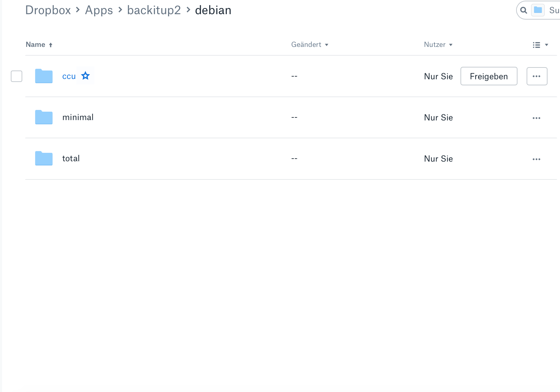Screen dimensions: 560x392
Task: Open the total folder name
Action: coord(71,158)
